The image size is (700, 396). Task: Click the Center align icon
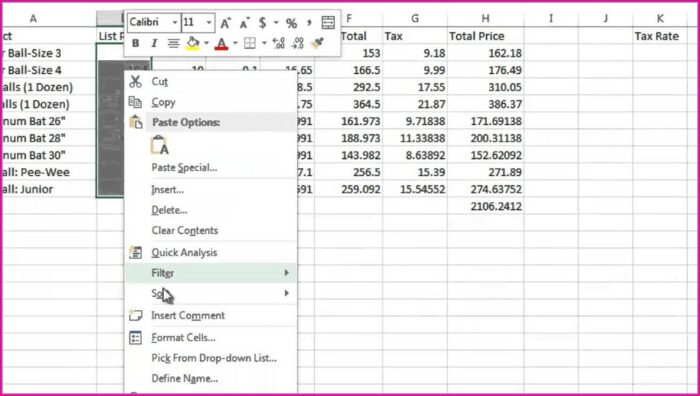tap(173, 43)
